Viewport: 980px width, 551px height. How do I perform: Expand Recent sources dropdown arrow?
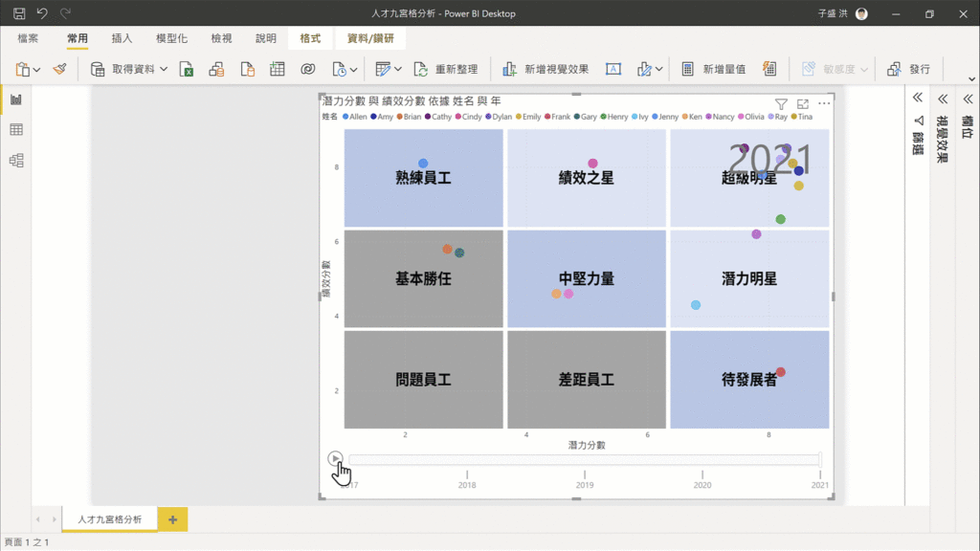[354, 69]
